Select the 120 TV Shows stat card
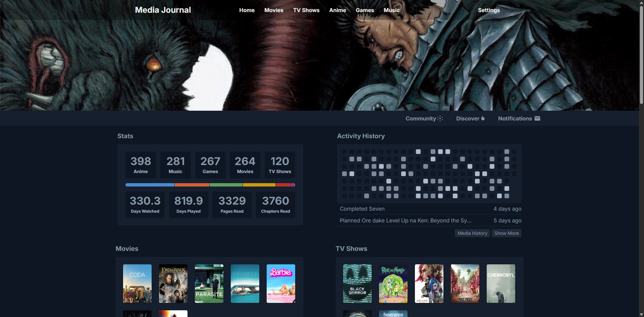The image size is (644, 317). [x=280, y=165]
